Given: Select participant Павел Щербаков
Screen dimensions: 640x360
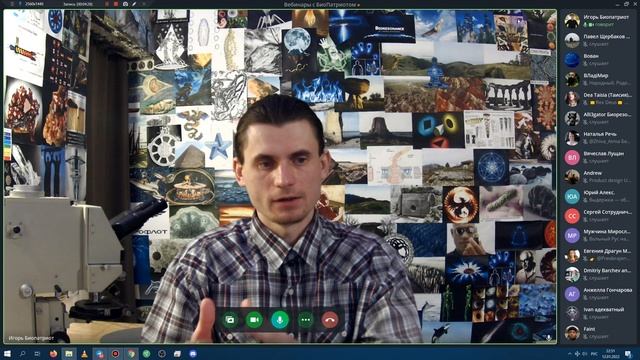Looking at the screenshot, I should 598,40.
